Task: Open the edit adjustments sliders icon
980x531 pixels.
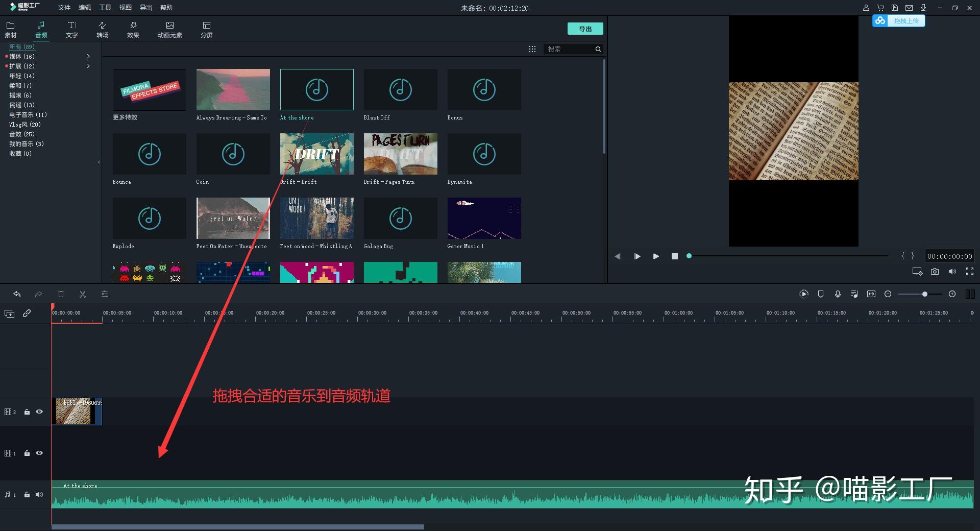Action: click(105, 294)
